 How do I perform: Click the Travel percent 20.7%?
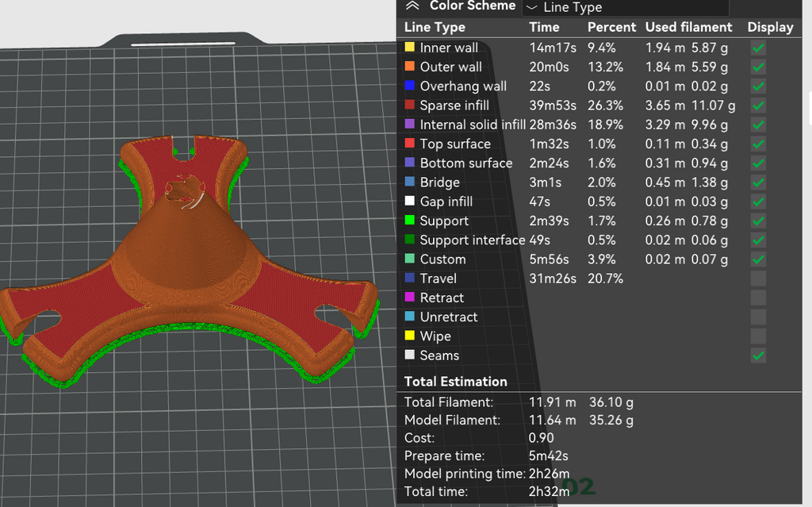tap(605, 278)
